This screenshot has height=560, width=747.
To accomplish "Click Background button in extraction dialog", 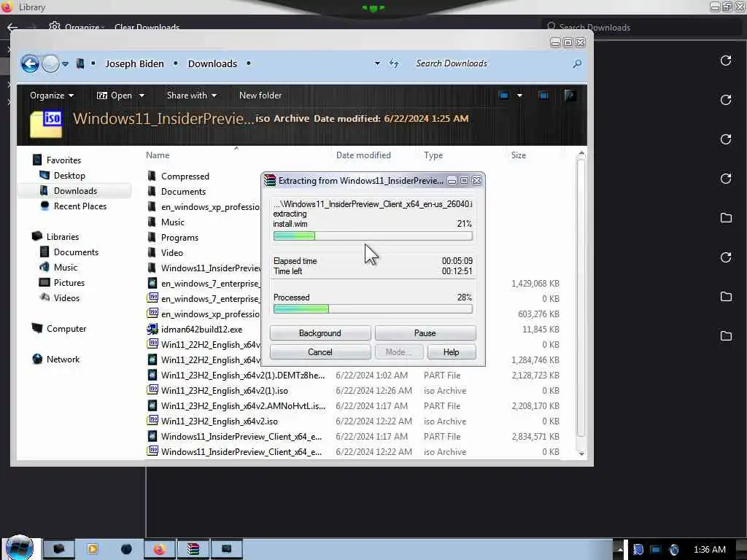I will (x=320, y=332).
